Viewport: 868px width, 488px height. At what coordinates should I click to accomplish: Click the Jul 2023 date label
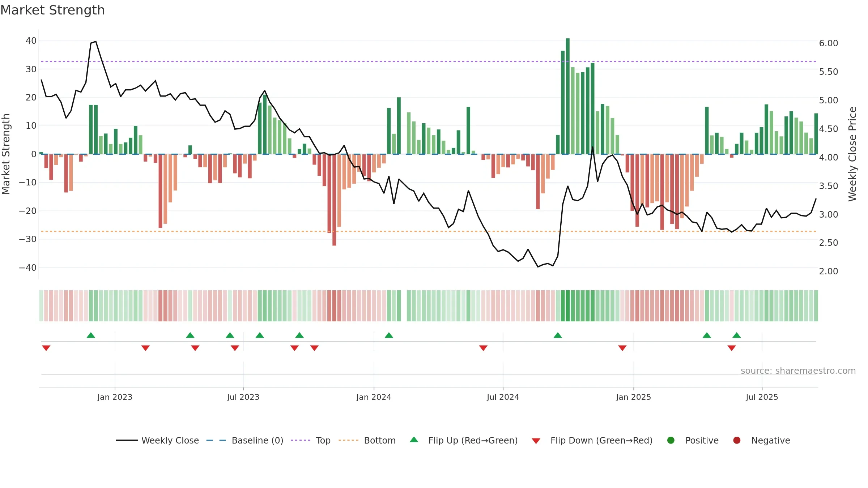(x=243, y=397)
